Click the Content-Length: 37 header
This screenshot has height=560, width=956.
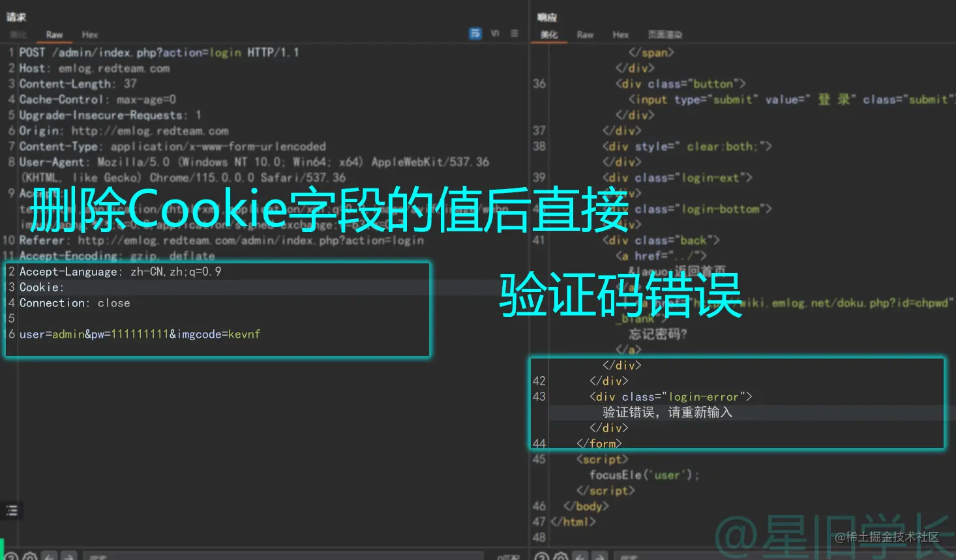[78, 83]
